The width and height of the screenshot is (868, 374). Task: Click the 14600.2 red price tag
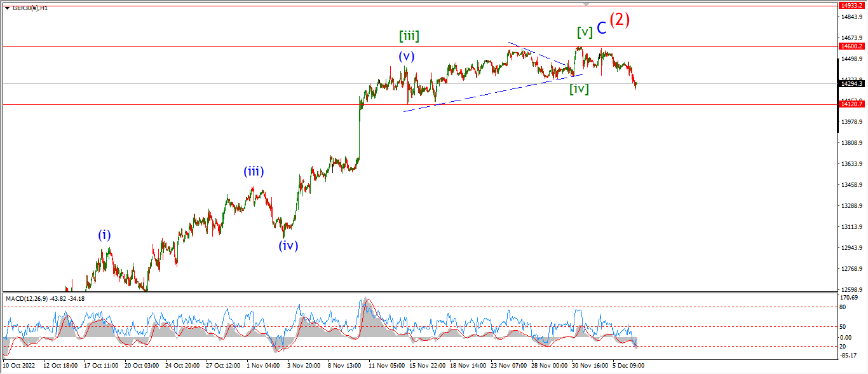click(x=851, y=46)
